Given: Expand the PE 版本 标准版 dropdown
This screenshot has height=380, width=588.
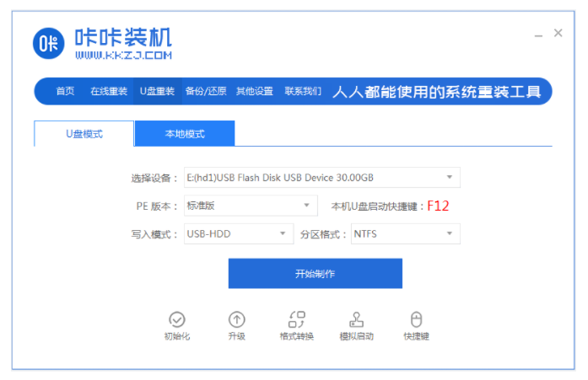Looking at the screenshot, I should [x=251, y=206].
